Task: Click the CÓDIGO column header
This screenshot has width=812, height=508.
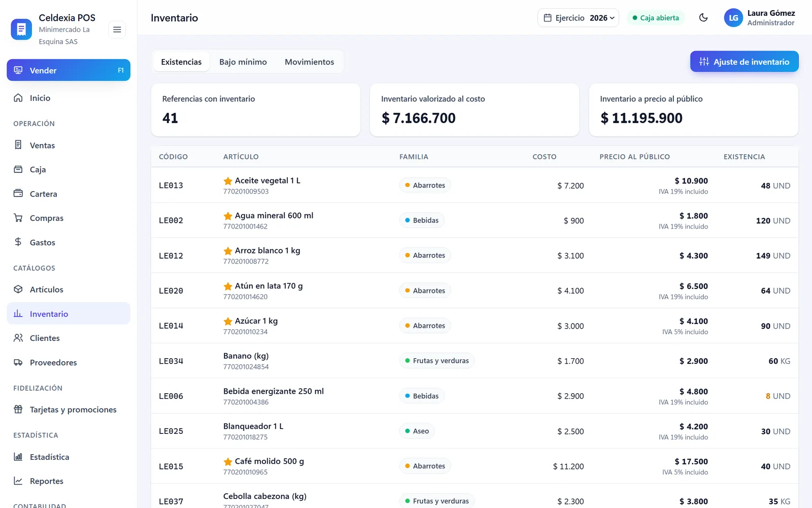Action: click(173, 156)
